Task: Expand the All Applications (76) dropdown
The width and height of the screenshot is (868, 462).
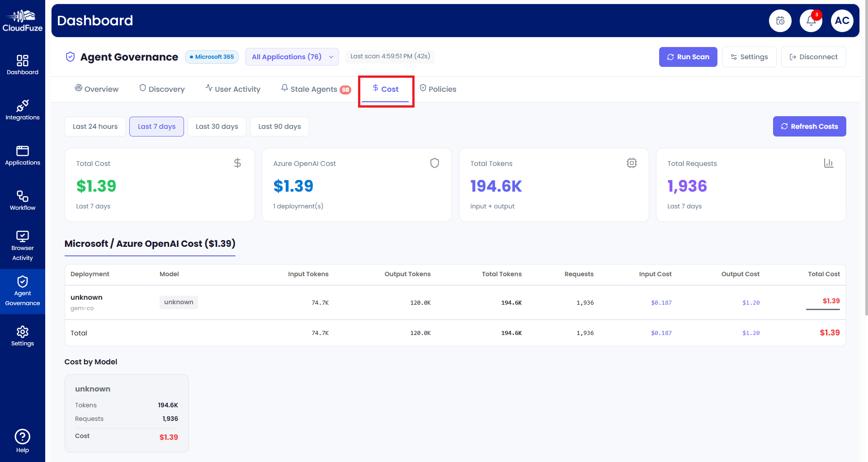Action: (x=292, y=57)
